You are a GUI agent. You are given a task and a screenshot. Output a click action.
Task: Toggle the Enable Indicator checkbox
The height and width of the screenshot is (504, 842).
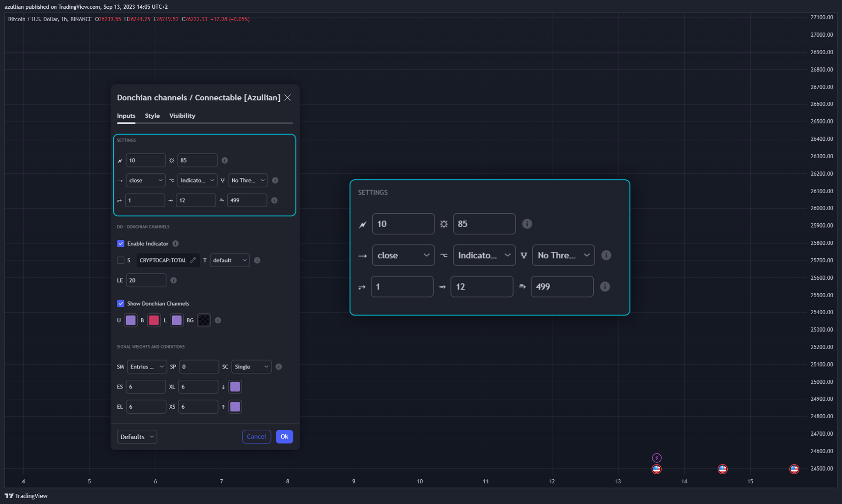[121, 244]
